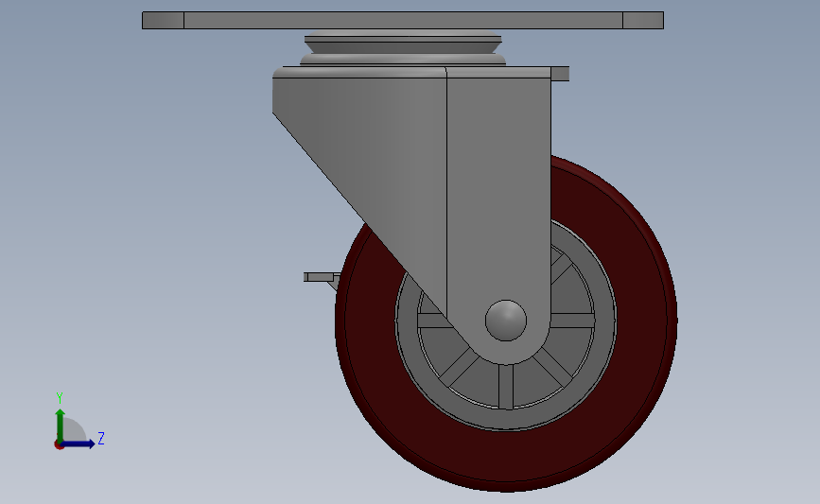820x504 pixels.
Task: Click the red origin of the coordinate triad
Action: tap(59, 445)
